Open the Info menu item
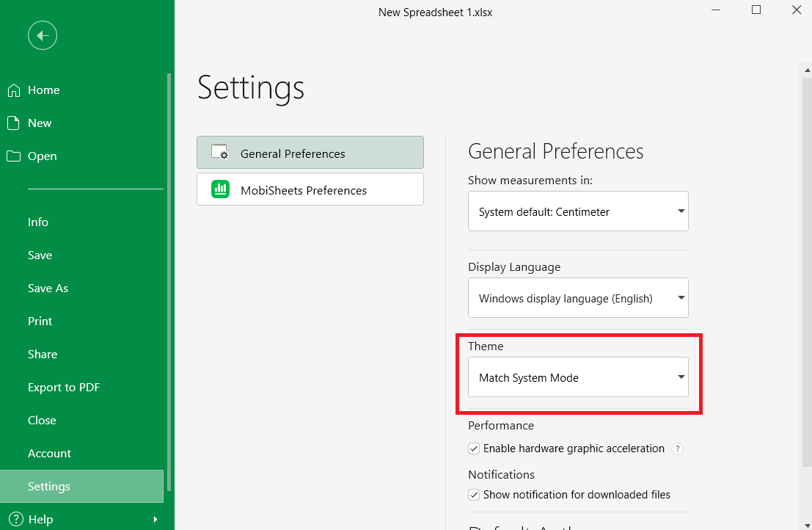This screenshot has height=530, width=812. 38,222
